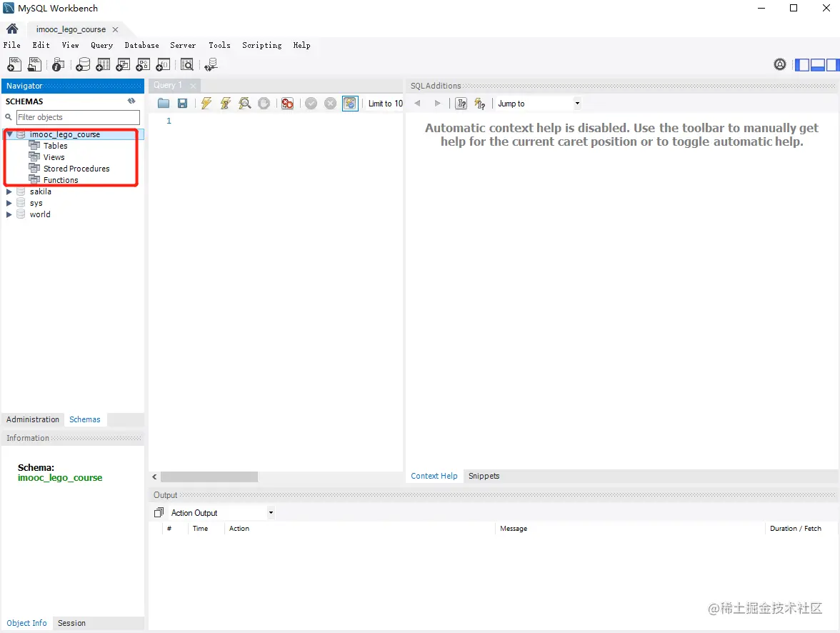The image size is (840, 633).
Task: Stop the executing query
Action: pyautogui.click(x=264, y=104)
